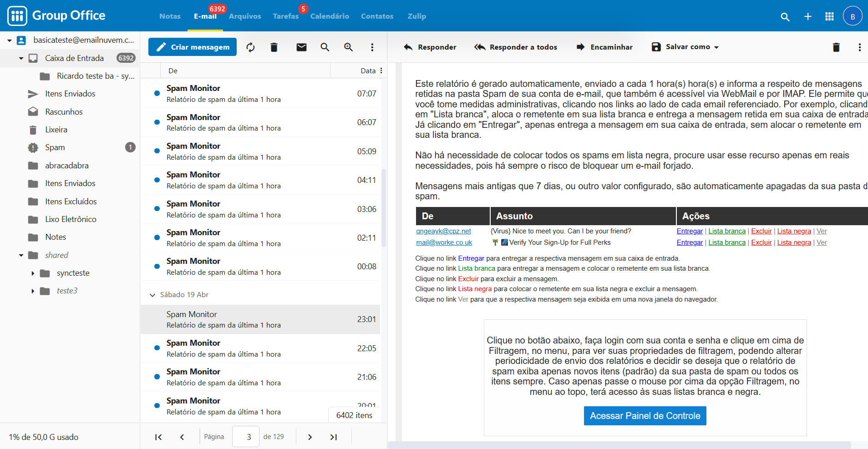
Task: Click Acessar Painel de Controle button
Action: pyautogui.click(x=645, y=416)
